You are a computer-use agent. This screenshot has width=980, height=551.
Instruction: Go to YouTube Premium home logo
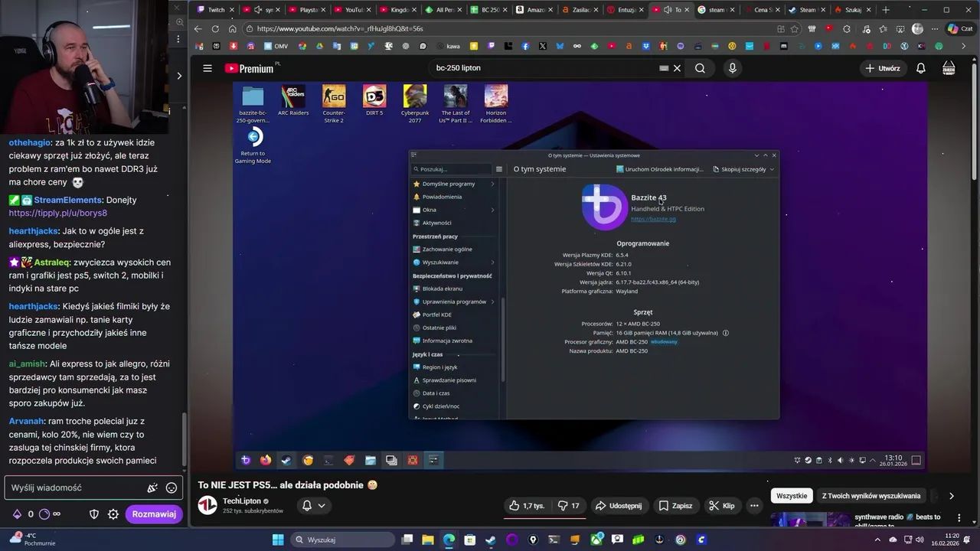click(x=249, y=68)
